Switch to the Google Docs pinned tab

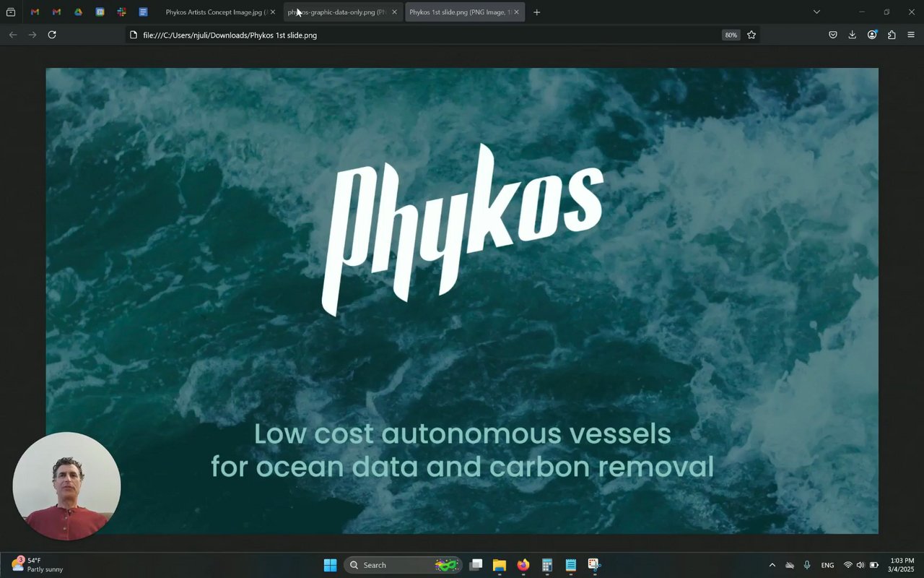click(x=143, y=12)
